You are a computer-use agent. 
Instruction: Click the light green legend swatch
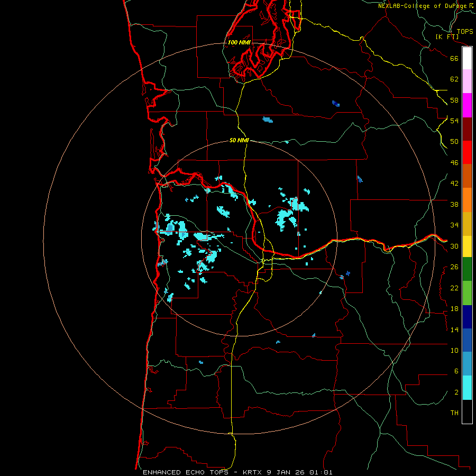point(467,293)
